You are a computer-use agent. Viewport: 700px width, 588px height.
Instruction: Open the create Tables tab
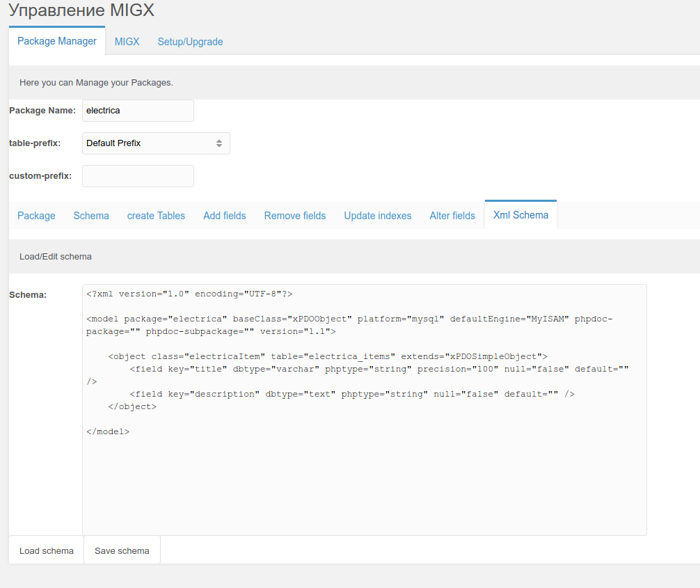coord(156,216)
